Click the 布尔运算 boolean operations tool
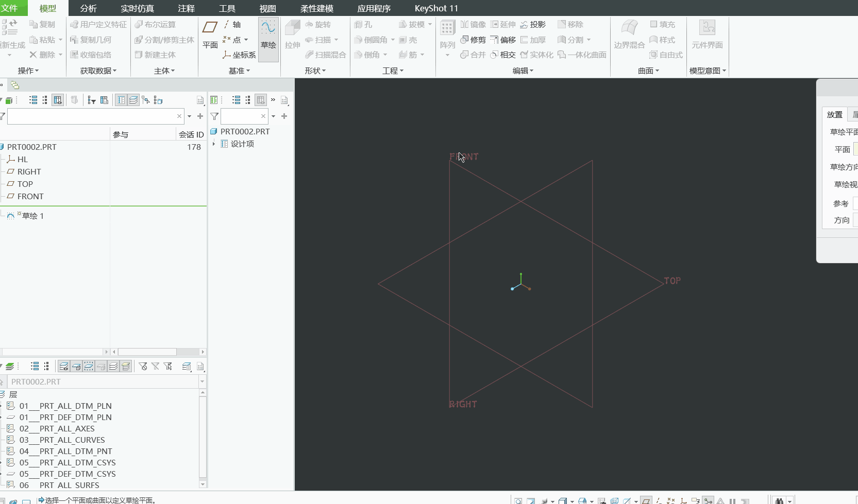The height and width of the screenshot is (504, 858). [155, 24]
